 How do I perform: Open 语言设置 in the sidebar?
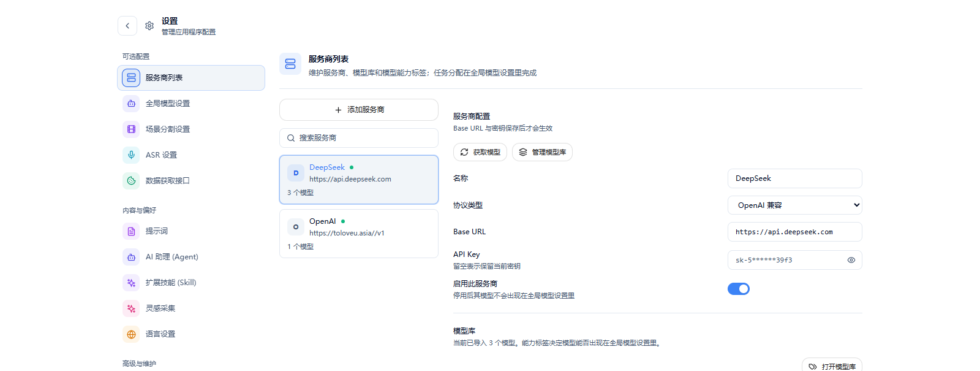tap(191, 334)
